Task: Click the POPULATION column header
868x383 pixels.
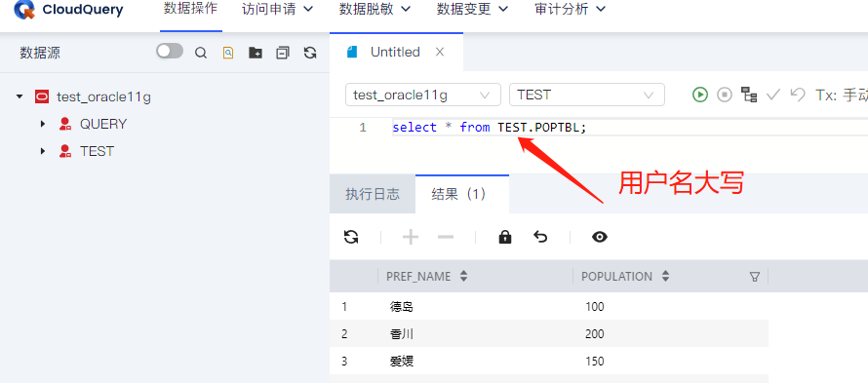Action: pos(616,276)
